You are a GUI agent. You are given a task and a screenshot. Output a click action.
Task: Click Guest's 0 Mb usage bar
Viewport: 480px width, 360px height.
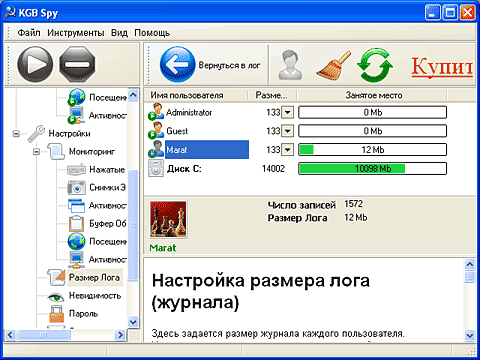pos(372,131)
